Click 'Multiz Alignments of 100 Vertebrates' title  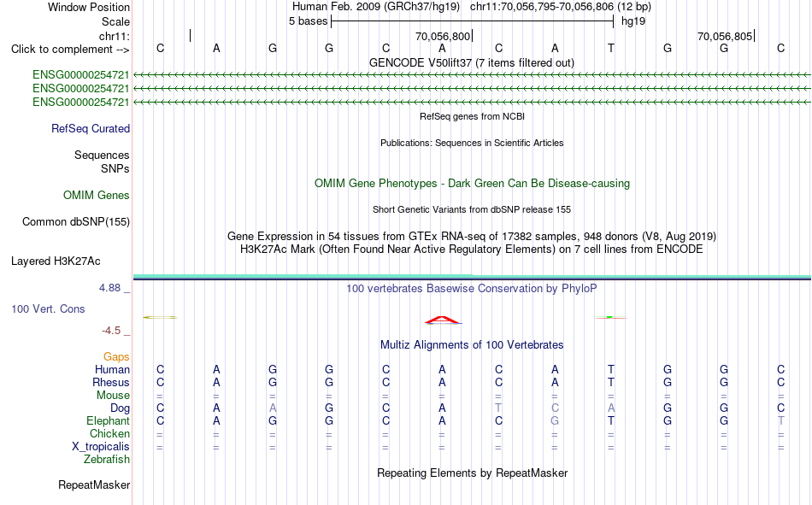(x=472, y=345)
